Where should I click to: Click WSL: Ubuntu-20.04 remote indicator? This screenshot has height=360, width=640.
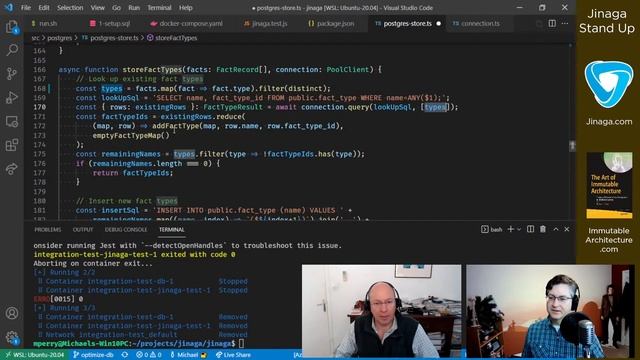click(34, 355)
